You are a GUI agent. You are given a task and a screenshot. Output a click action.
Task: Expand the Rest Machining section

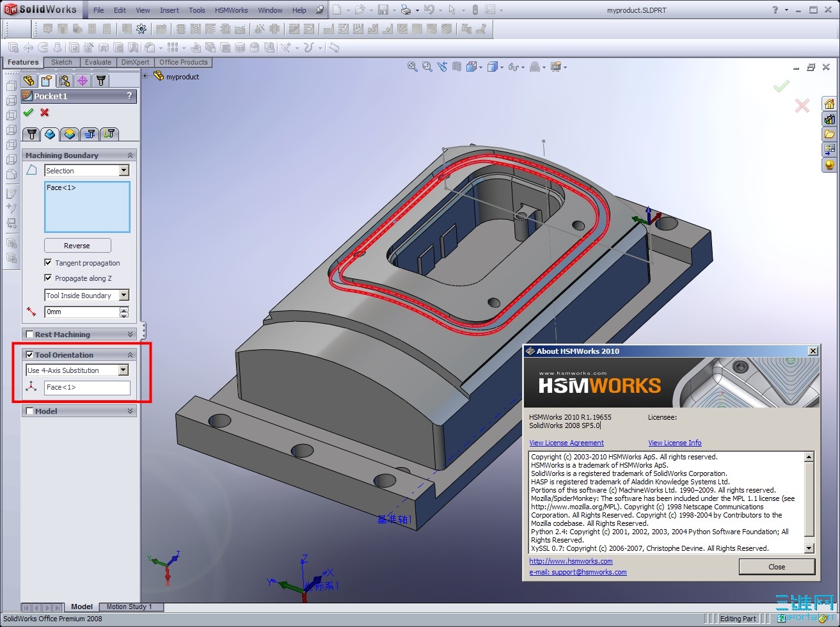pyautogui.click(x=130, y=334)
